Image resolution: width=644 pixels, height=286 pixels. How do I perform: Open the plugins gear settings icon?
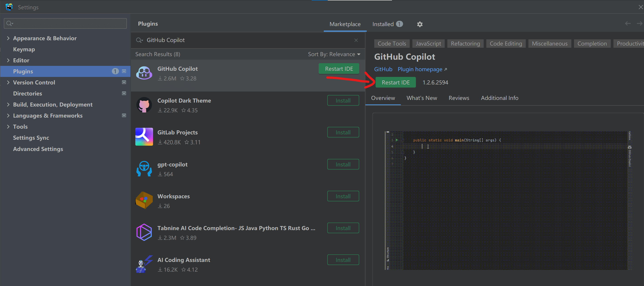(x=420, y=24)
